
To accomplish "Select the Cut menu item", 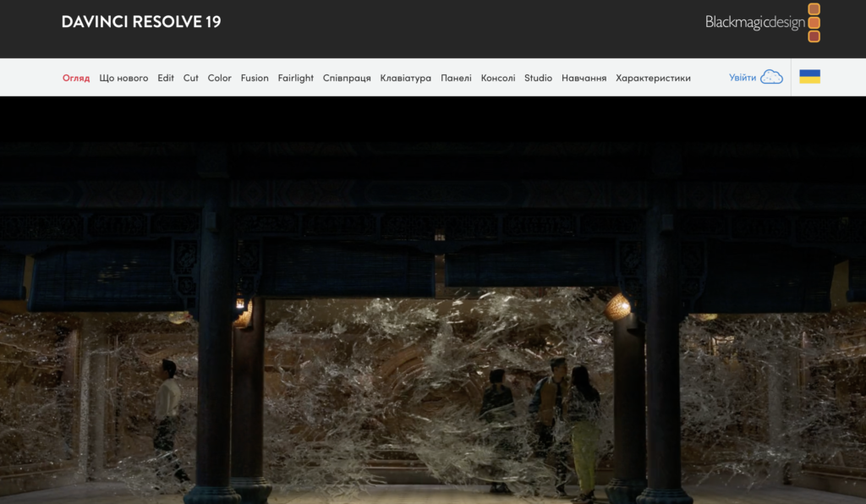I will pos(191,78).
